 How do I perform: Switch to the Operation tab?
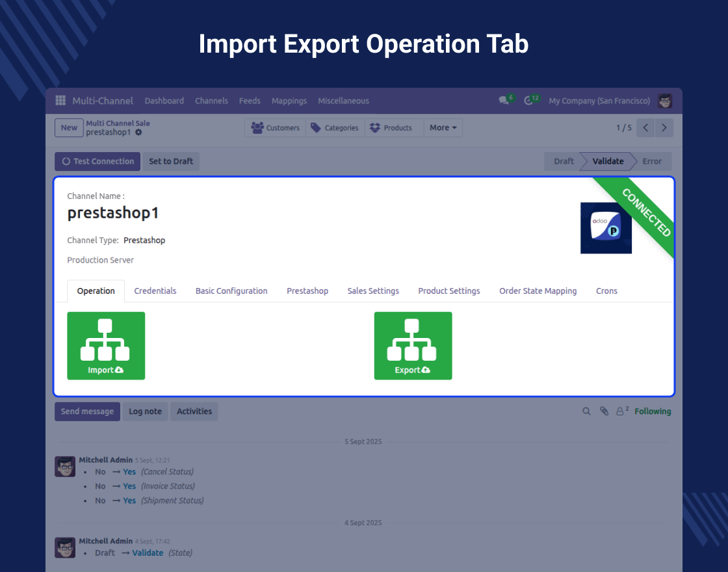(96, 291)
